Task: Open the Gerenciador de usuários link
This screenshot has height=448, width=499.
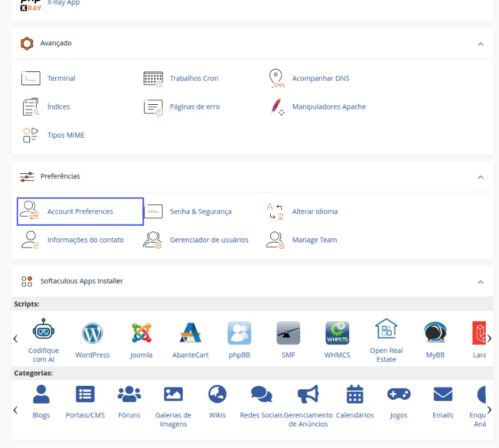Action: click(209, 240)
